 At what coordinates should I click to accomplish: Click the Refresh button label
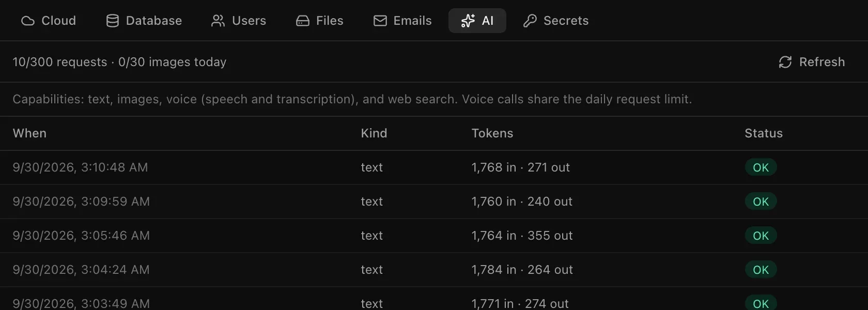[822, 62]
